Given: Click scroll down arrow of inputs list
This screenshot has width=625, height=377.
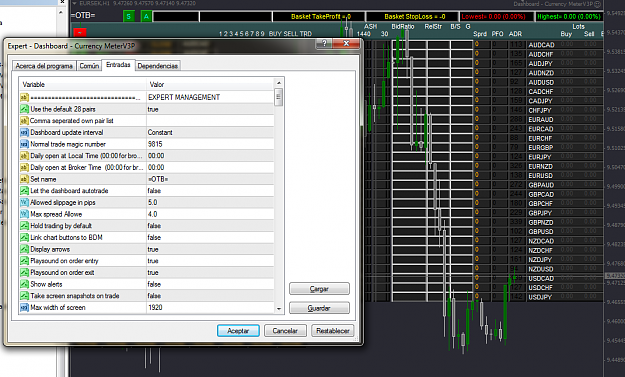Looking at the screenshot, I should click(x=279, y=309).
